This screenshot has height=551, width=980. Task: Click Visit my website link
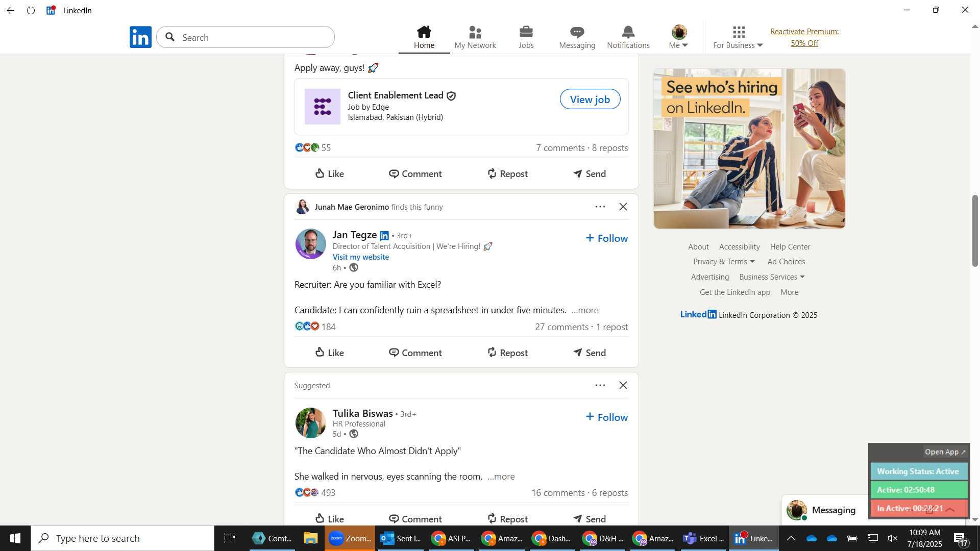pos(360,257)
